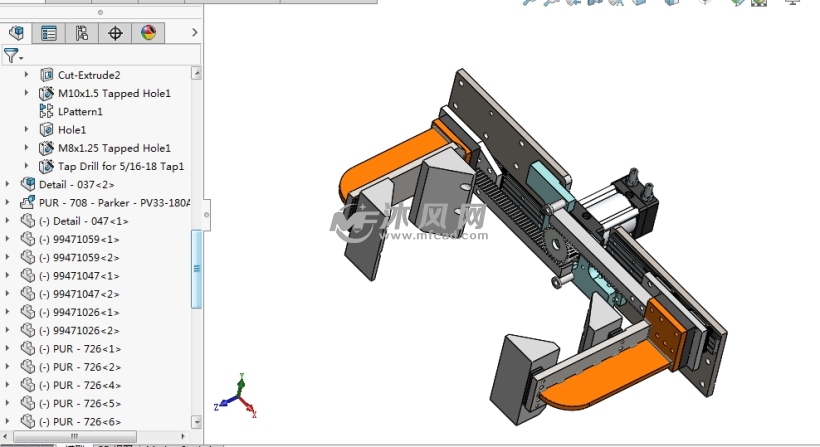Expand the M10x1.5 Tapped Hole1 node
The width and height of the screenshot is (820, 447).
pyautogui.click(x=27, y=93)
